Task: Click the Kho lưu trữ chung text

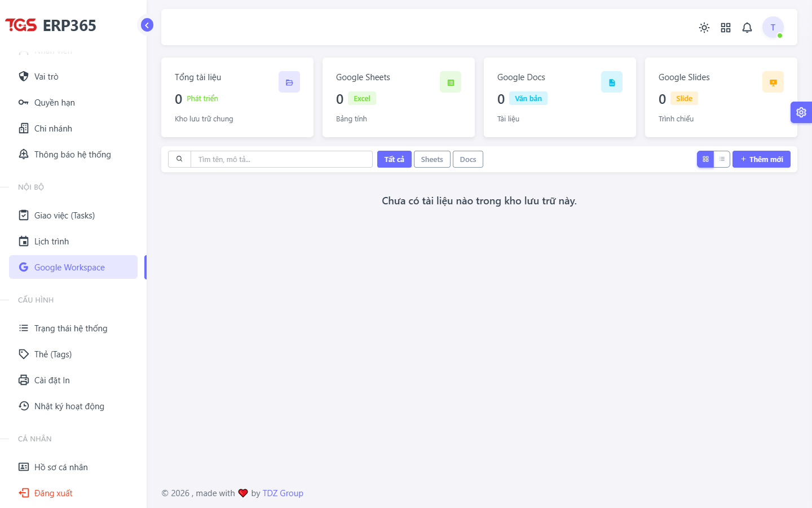Action: [x=204, y=119]
